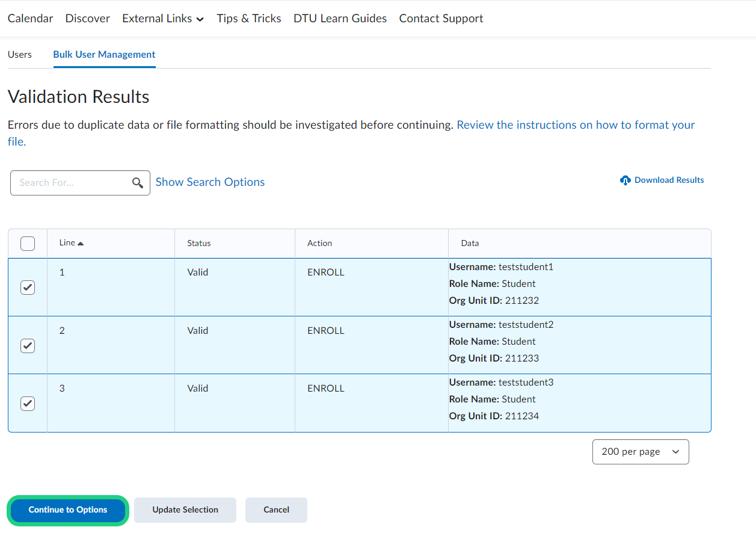This screenshot has width=756, height=533.
Task: Click the Download Results cloud icon
Action: (625, 180)
